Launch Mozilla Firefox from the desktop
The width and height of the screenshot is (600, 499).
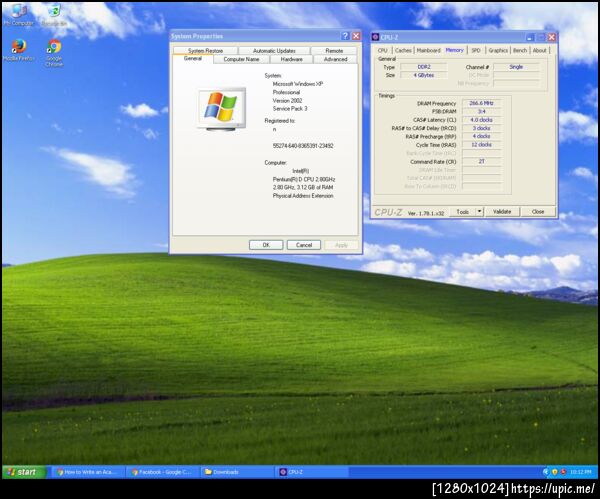(18, 51)
